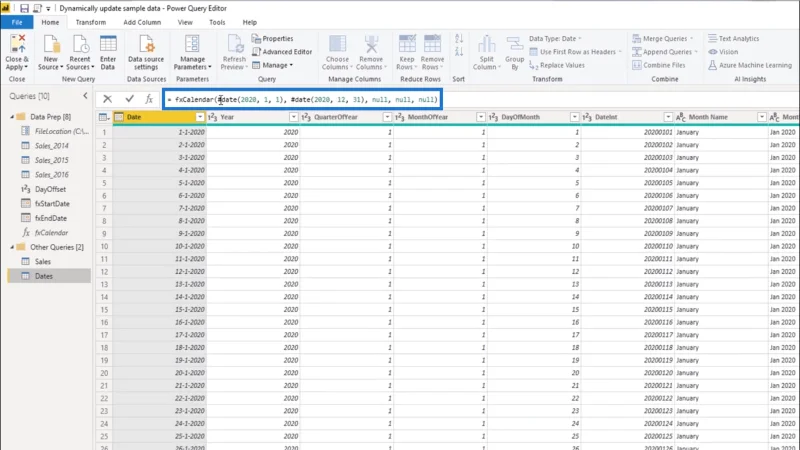Open Data Type: Date dropdown
The width and height of the screenshot is (800, 450).
(555, 38)
